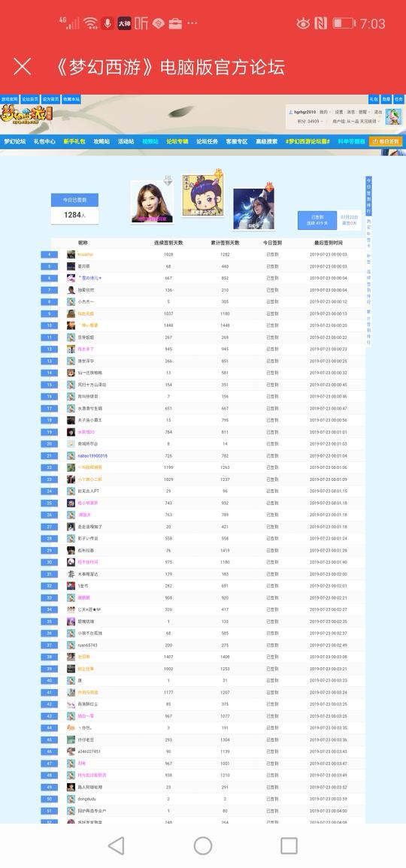
Task: Open the #梦幻西游论坛圈# link
Action: point(308,142)
